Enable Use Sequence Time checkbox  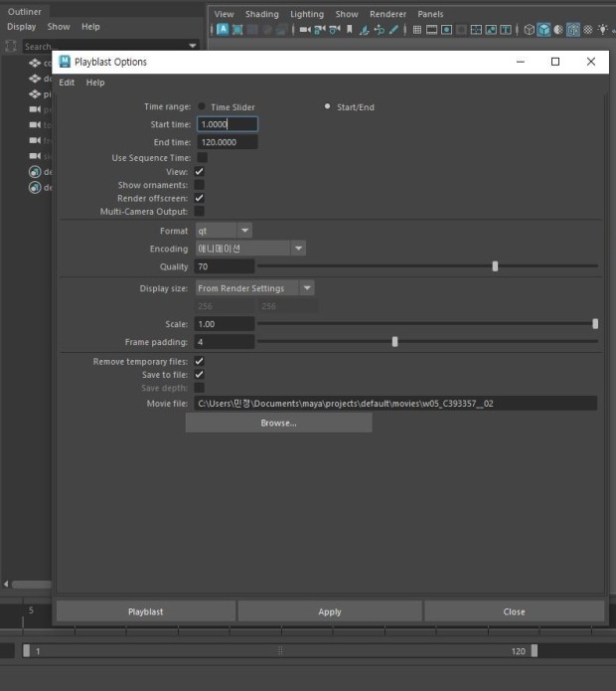point(202,157)
